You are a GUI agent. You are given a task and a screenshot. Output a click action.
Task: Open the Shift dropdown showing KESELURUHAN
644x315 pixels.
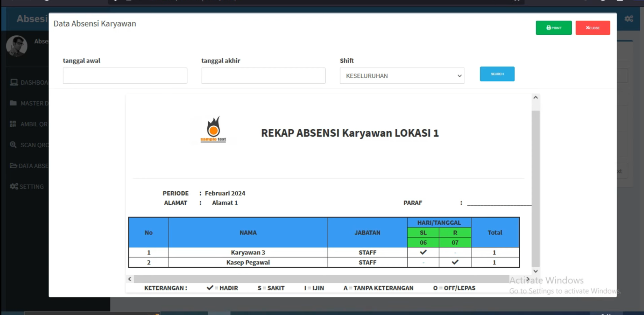click(x=402, y=75)
